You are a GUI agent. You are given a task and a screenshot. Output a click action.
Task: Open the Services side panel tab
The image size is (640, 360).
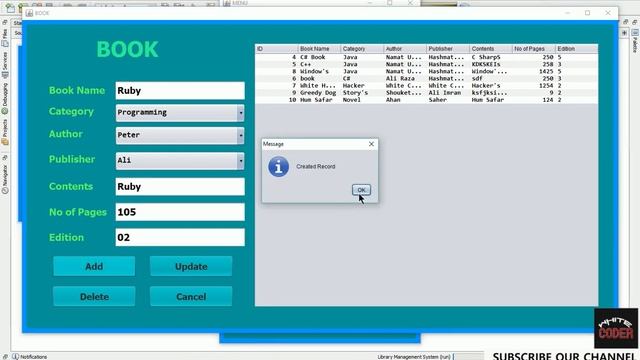click(x=5, y=65)
